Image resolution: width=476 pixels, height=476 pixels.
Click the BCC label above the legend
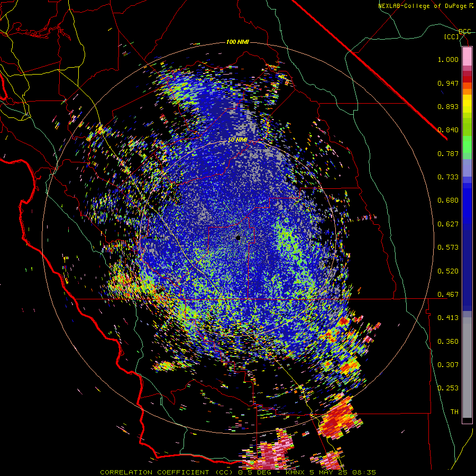[x=464, y=32]
